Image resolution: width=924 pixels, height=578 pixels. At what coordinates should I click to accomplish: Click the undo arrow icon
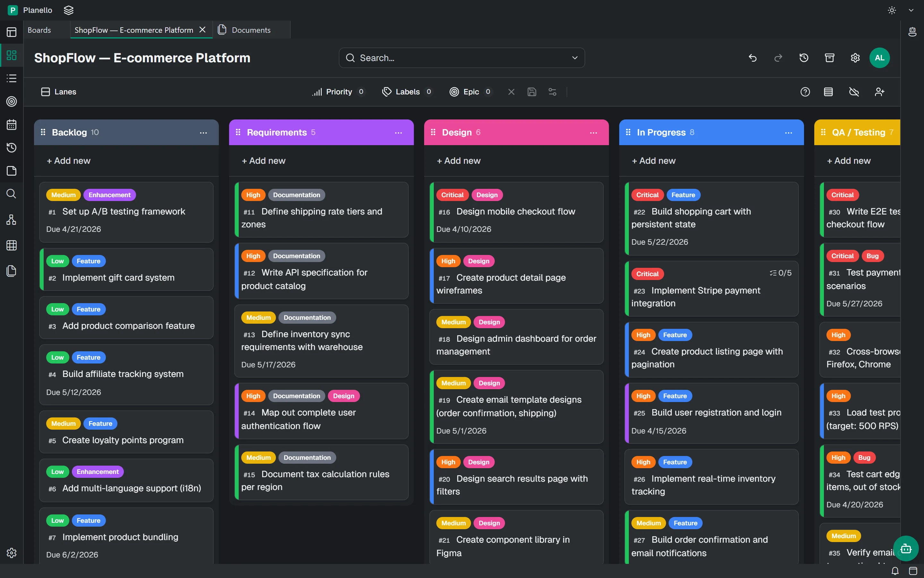pyautogui.click(x=753, y=58)
